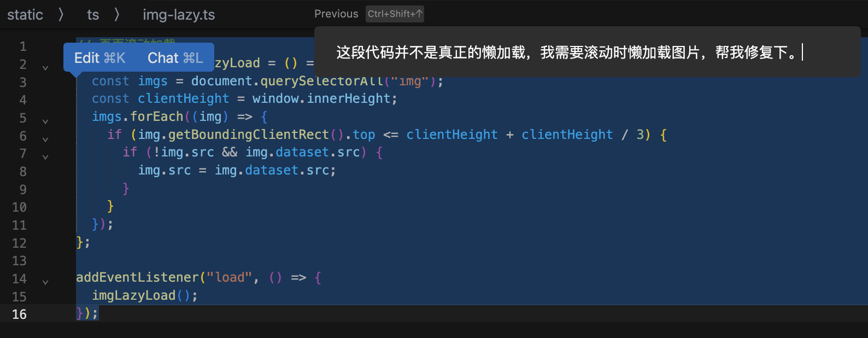Click the getBoundingClientRect method call
The height and width of the screenshot is (338, 868).
click(248, 135)
